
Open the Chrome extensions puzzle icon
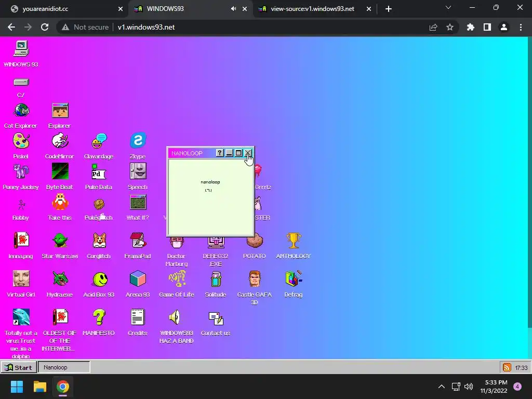tap(471, 27)
